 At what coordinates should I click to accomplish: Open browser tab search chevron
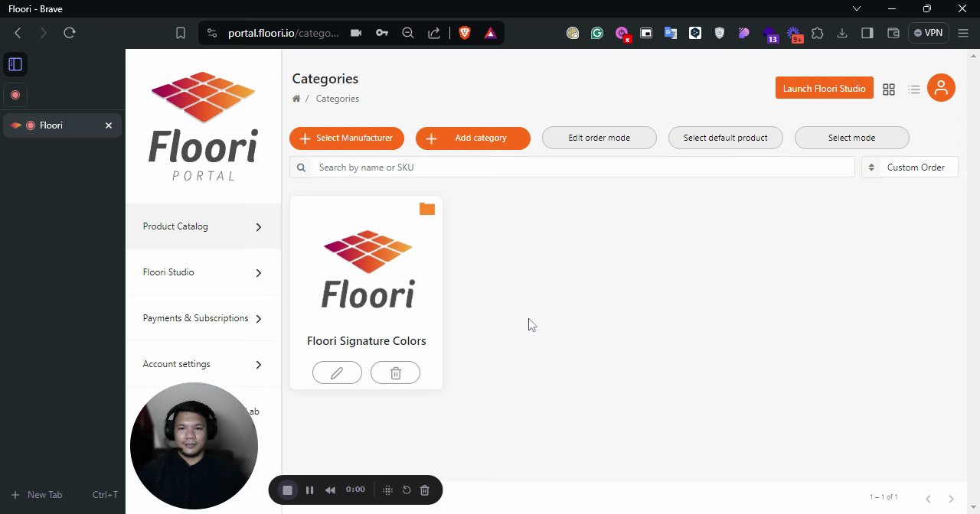(857, 8)
